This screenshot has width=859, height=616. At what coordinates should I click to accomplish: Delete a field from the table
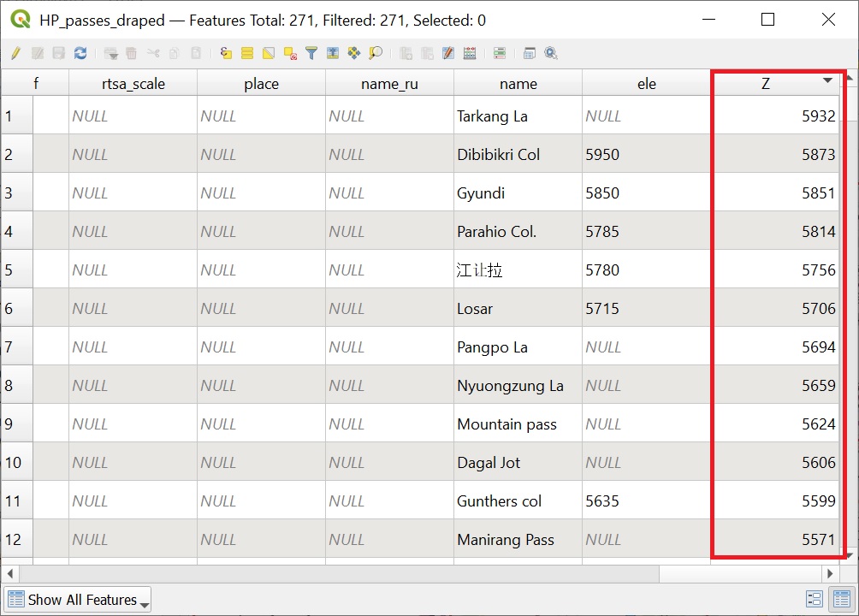(x=427, y=53)
